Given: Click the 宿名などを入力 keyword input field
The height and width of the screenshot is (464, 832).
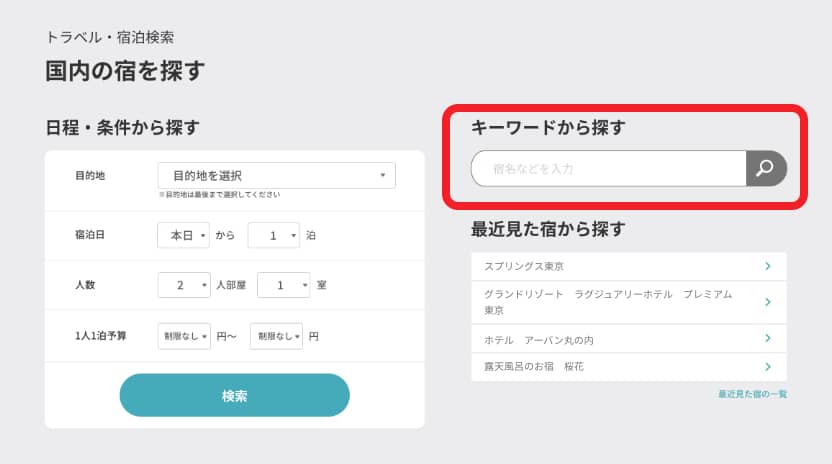Looking at the screenshot, I should (x=610, y=169).
